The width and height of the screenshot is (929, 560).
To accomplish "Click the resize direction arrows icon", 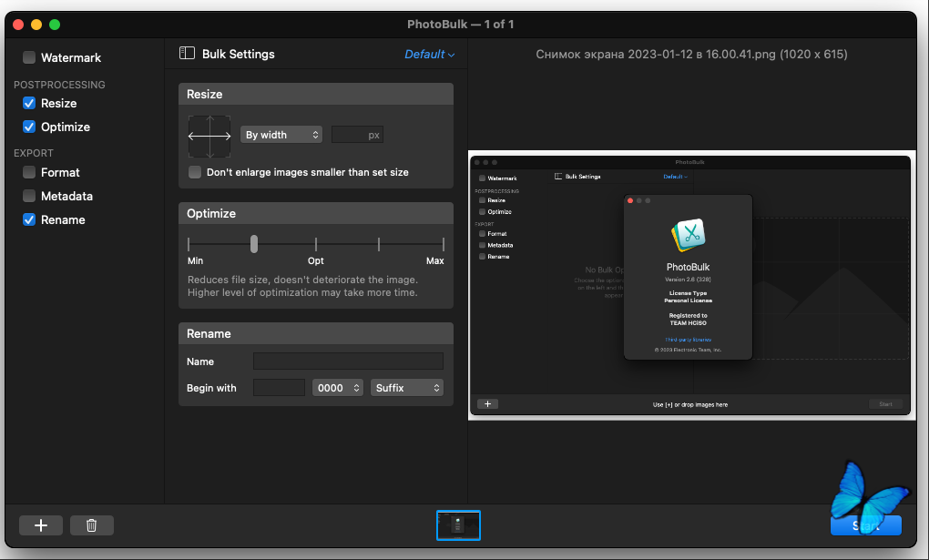I will (209, 137).
